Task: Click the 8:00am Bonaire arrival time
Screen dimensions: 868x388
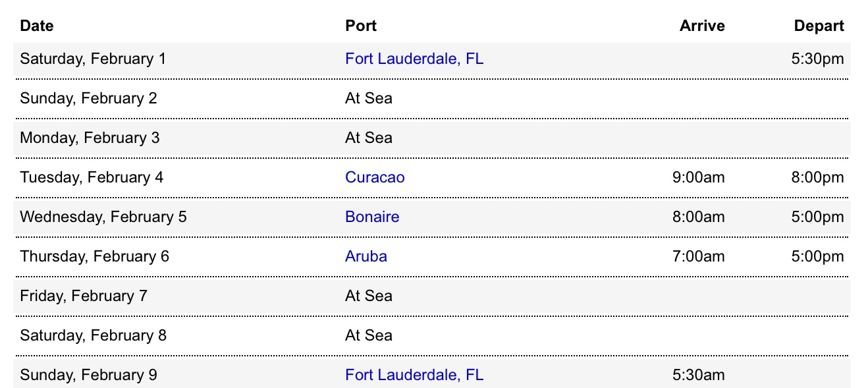Action: click(698, 217)
